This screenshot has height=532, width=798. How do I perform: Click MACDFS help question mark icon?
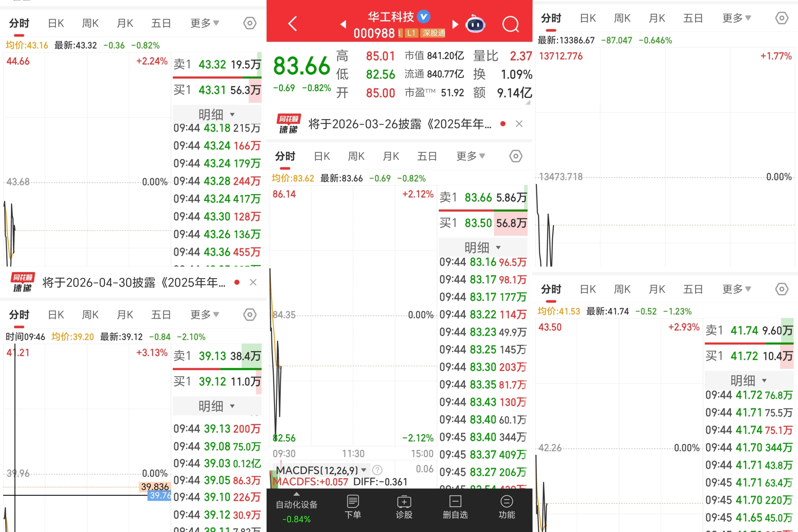(x=377, y=470)
